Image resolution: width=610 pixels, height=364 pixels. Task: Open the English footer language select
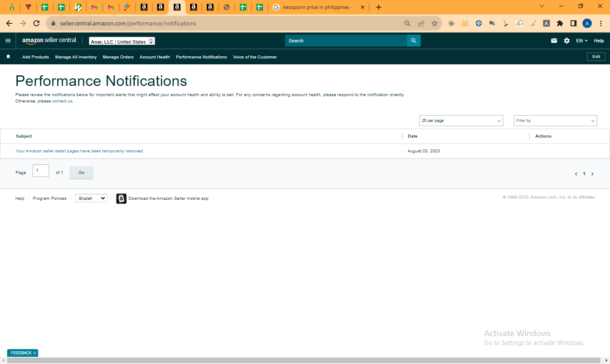(x=91, y=198)
